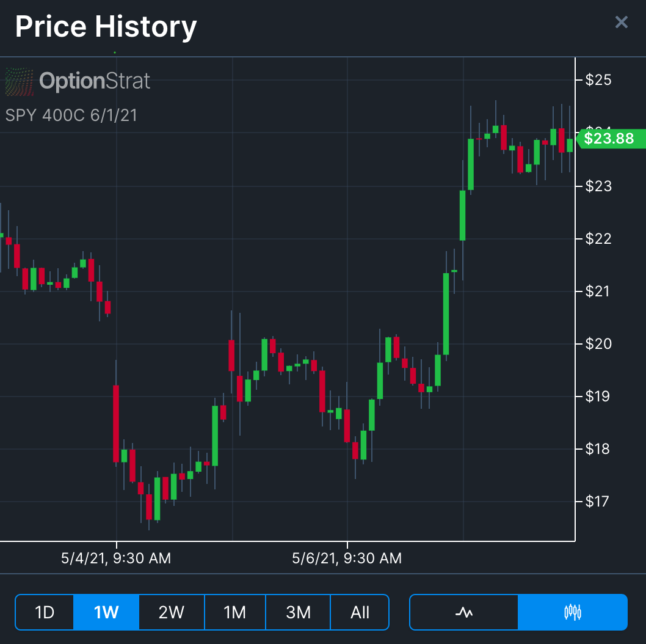Screen dimensions: 646x644
Task: Click the Price History title
Action: coord(106,26)
